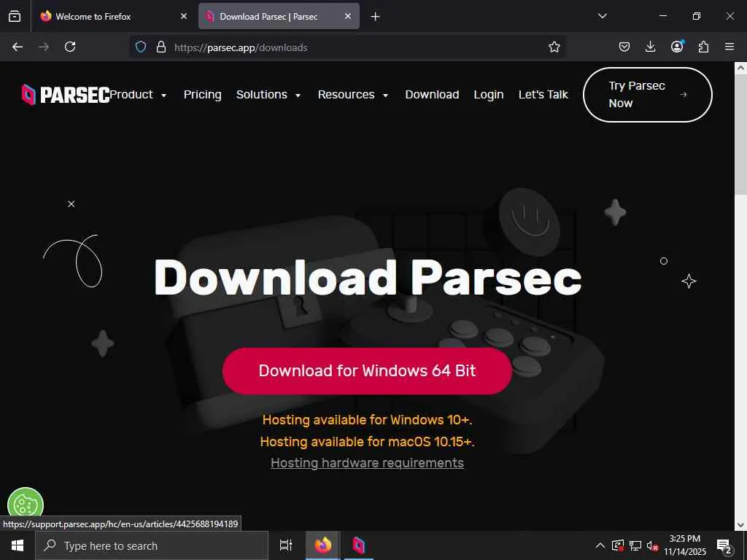Open the cookie preferences button
The height and width of the screenshot is (560, 747).
(x=26, y=505)
